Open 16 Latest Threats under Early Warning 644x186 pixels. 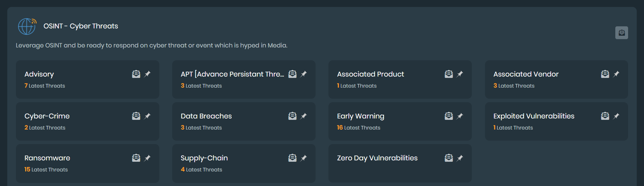[358, 128]
